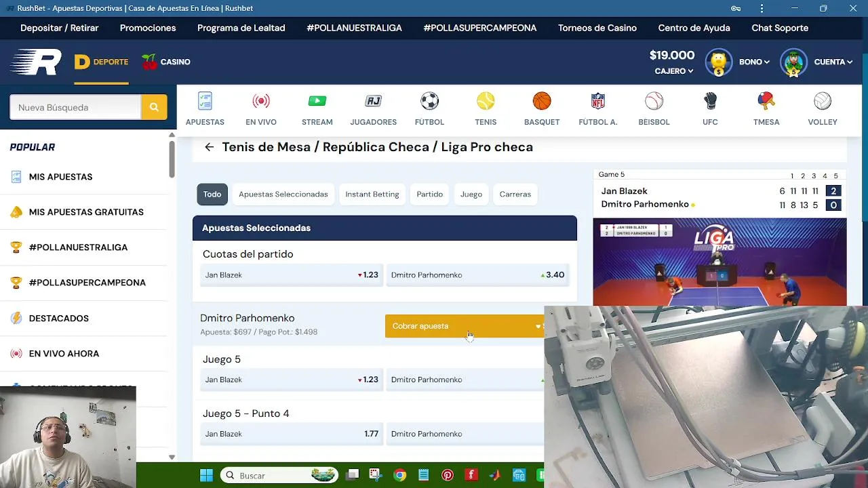The image size is (868, 488).
Task: Open the Centro de Ayuda link
Action: (694, 28)
